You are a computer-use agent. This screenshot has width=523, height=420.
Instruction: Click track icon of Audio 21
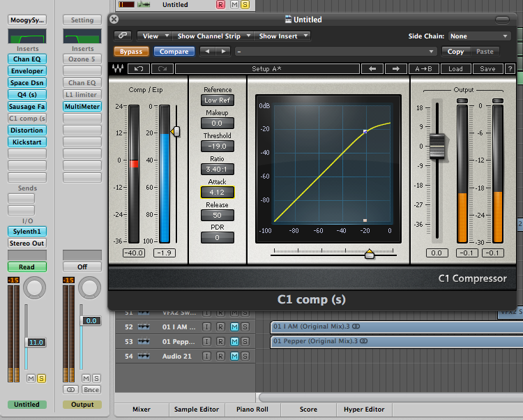pos(144,357)
